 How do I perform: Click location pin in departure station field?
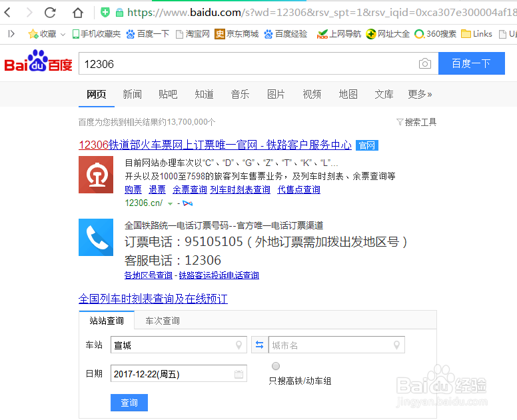[x=239, y=345]
